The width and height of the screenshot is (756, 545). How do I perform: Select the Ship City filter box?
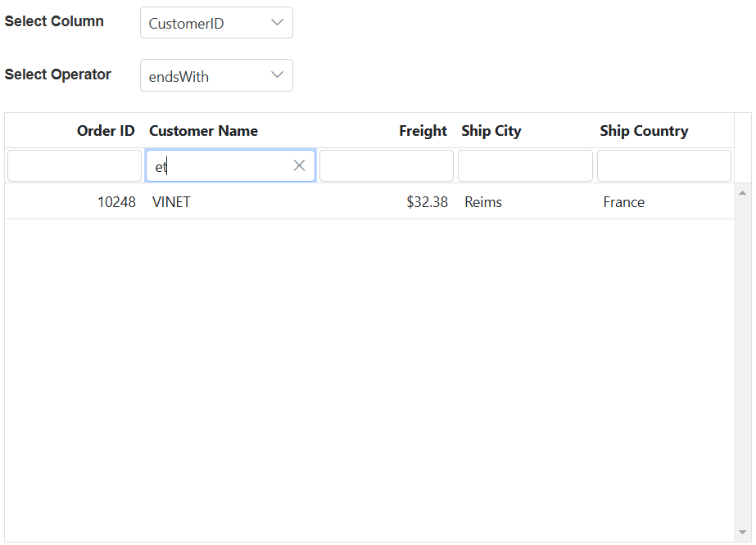525,166
